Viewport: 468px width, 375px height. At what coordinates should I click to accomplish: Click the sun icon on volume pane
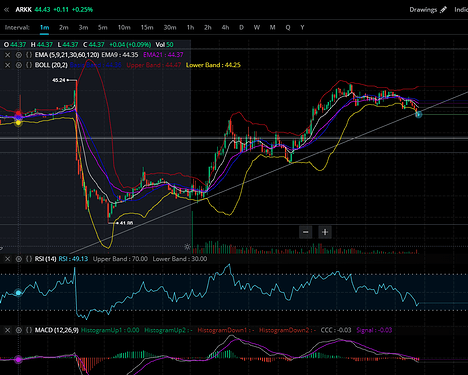(187, 247)
